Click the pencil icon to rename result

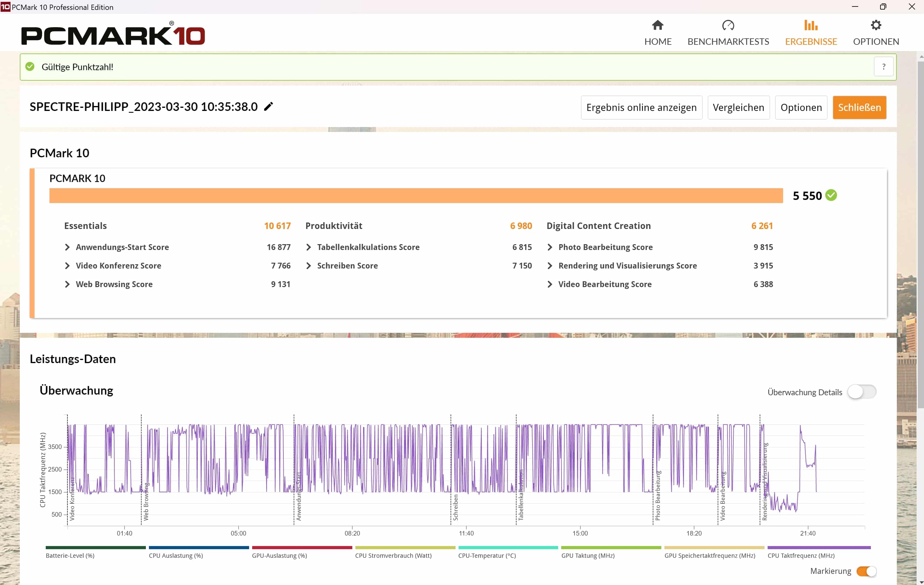tap(269, 106)
